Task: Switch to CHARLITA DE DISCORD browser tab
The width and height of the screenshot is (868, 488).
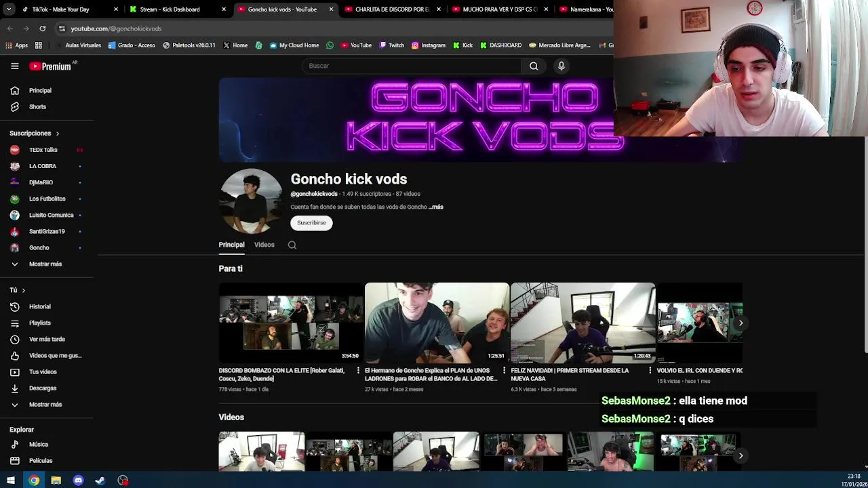Action: click(393, 9)
